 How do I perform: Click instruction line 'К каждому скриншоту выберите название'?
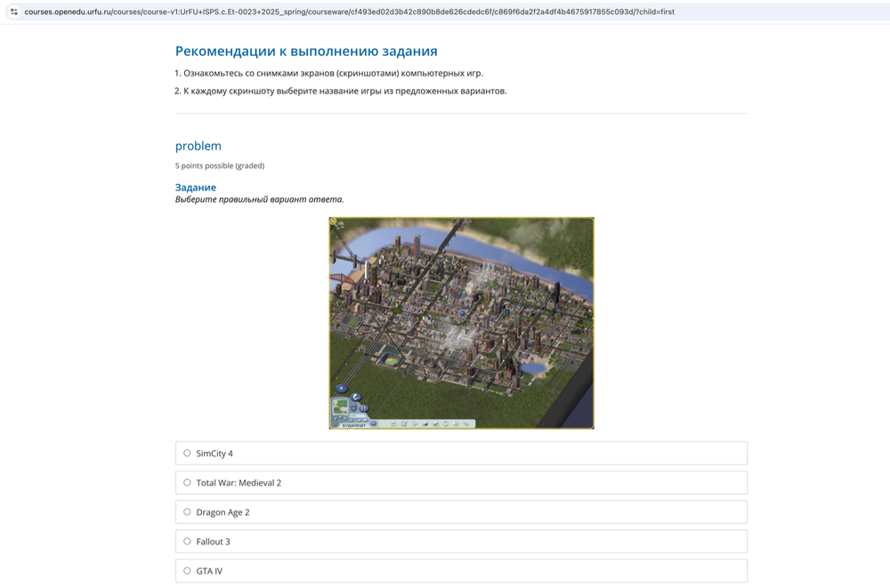[341, 91]
